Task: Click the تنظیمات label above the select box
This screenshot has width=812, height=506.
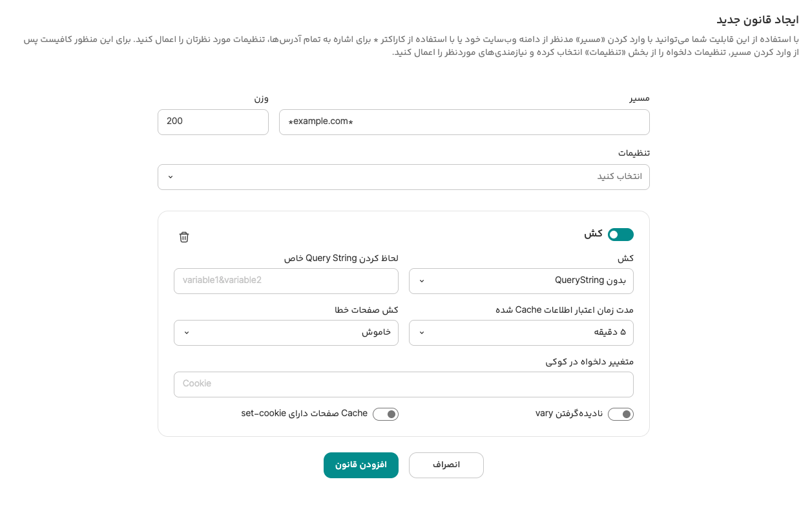Action: click(634, 153)
